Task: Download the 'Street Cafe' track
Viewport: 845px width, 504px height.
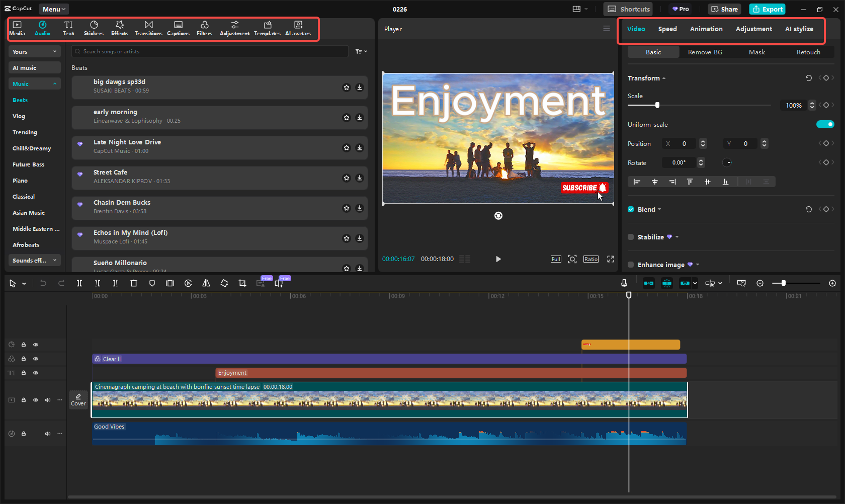Action: tap(360, 178)
